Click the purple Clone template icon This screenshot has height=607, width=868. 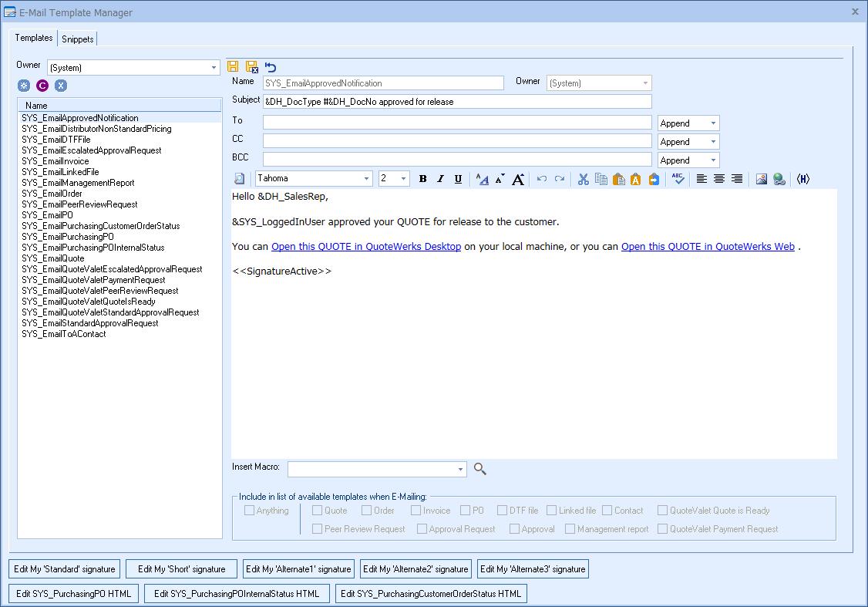[42, 86]
